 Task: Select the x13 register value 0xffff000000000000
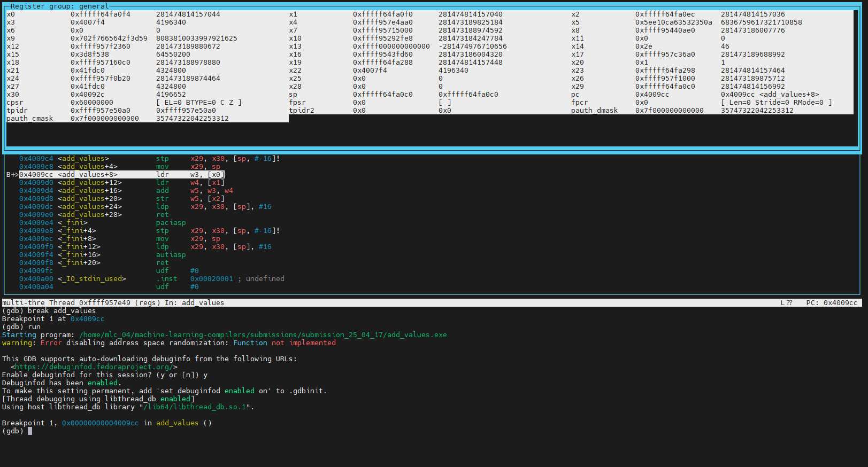point(391,46)
